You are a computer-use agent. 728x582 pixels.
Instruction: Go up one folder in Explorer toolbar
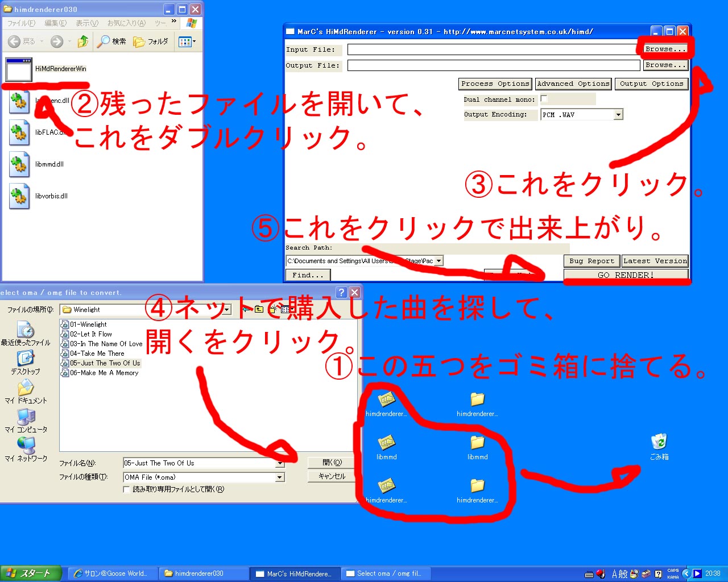click(83, 41)
